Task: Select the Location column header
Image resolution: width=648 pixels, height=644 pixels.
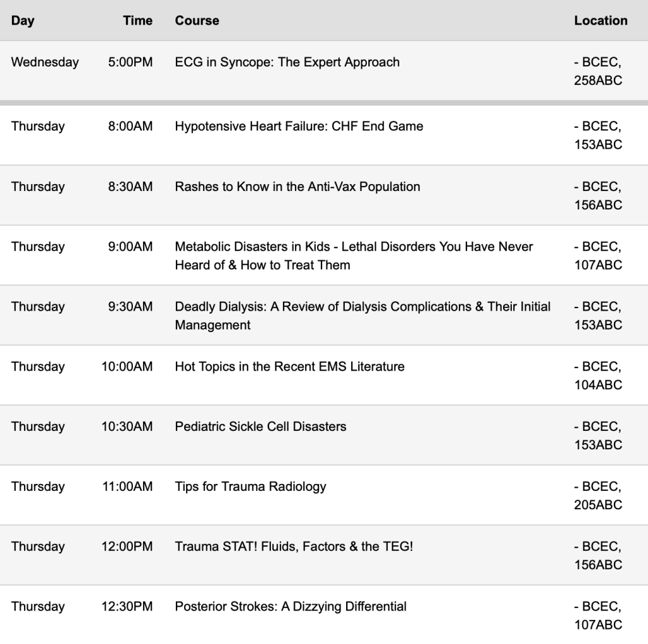Action: [601, 20]
